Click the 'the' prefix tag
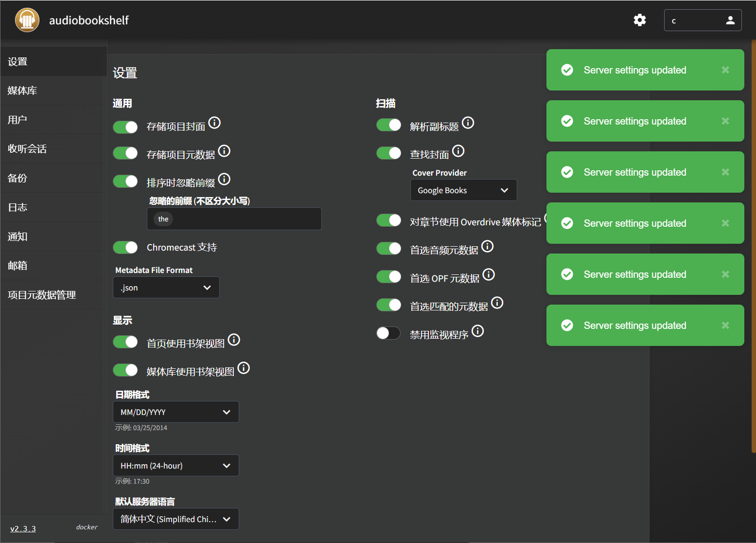The image size is (756, 543). pyautogui.click(x=163, y=219)
